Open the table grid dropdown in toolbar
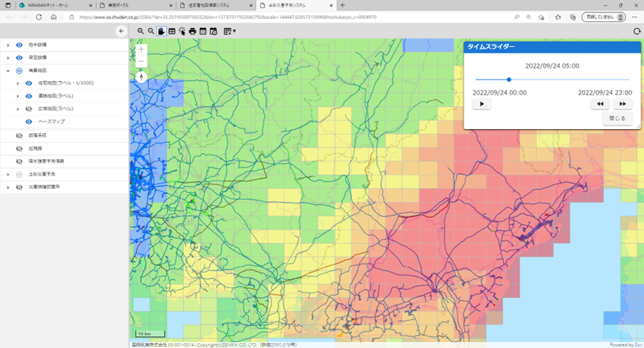This screenshot has width=644, height=348. click(230, 31)
